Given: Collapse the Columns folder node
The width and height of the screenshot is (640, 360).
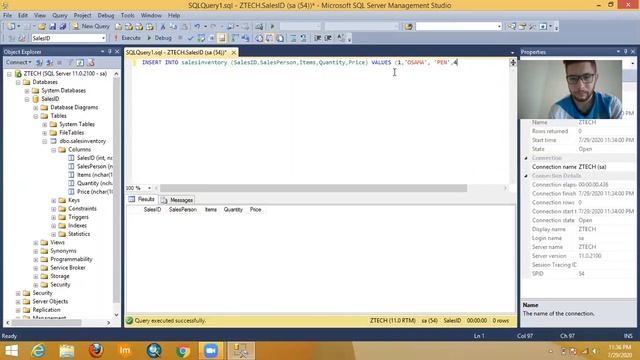Looking at the screenshot, I should tap(54, 150).
